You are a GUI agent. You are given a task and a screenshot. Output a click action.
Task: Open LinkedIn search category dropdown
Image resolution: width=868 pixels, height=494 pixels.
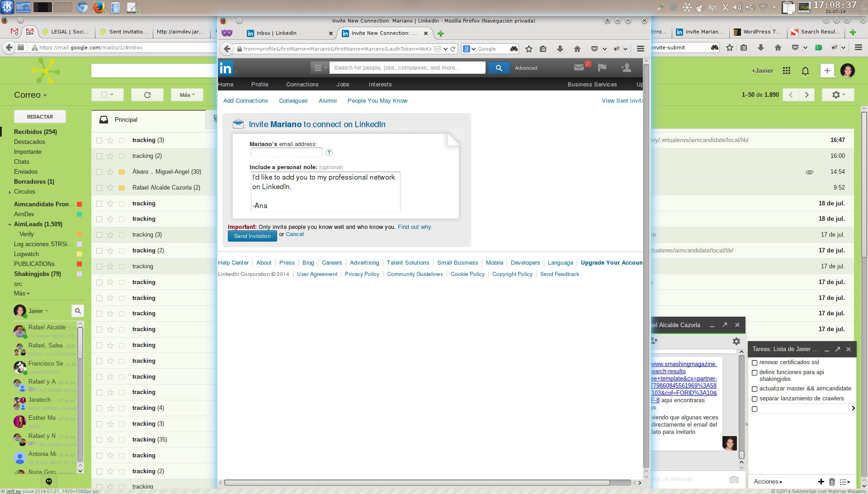click(x=320, y=68)
